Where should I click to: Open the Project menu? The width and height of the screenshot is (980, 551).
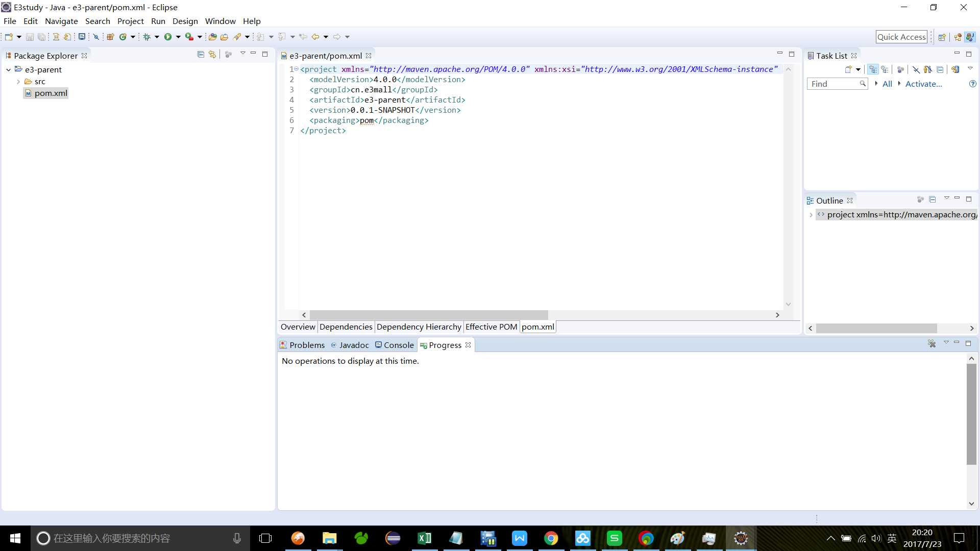(130, 21)
